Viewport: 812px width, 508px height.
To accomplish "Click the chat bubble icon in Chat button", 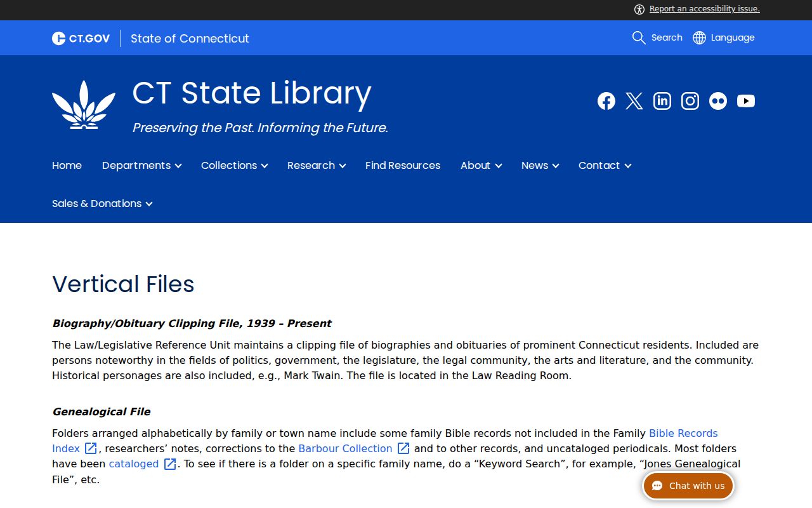I will [657, 486].
